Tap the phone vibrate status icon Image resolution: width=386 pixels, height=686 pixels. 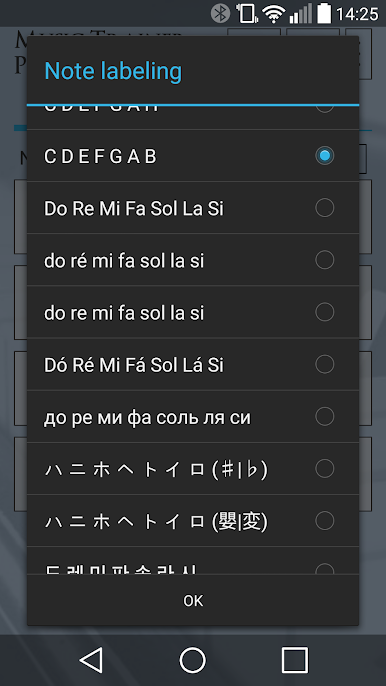click(246, 14)
